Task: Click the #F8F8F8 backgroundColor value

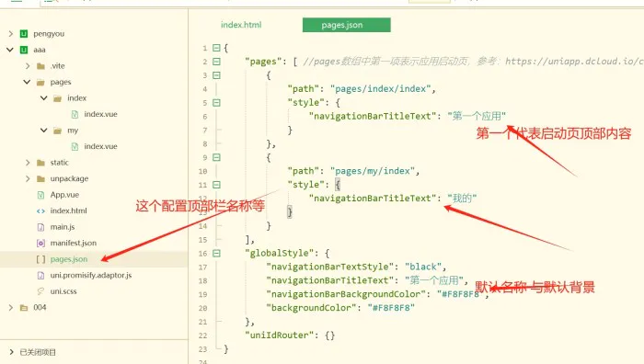Action: pos(391,308)
